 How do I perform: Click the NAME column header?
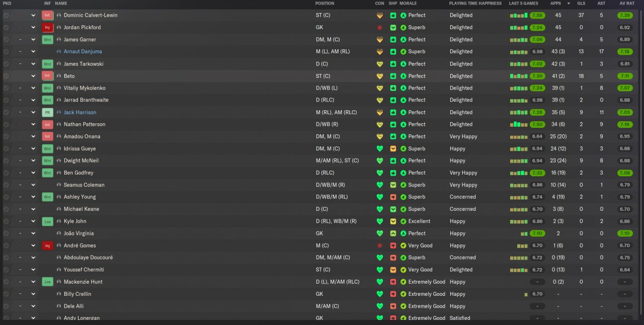[61, 3]
